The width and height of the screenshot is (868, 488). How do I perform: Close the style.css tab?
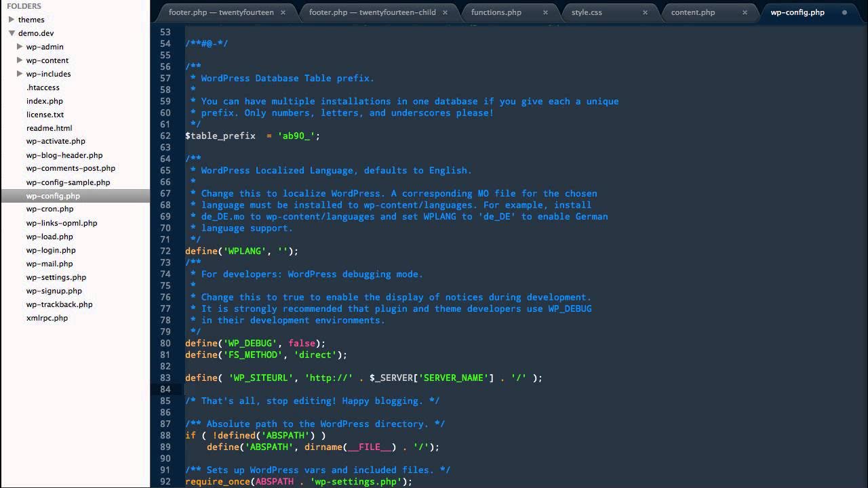pyautogui.click(x=645, y=12)
